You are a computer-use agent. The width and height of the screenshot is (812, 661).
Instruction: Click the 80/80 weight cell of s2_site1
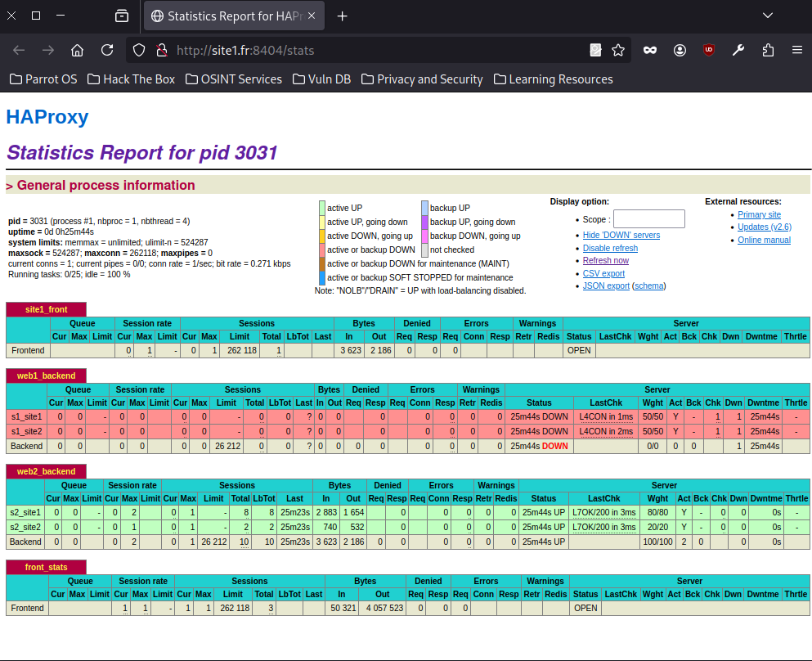point(657,512)
